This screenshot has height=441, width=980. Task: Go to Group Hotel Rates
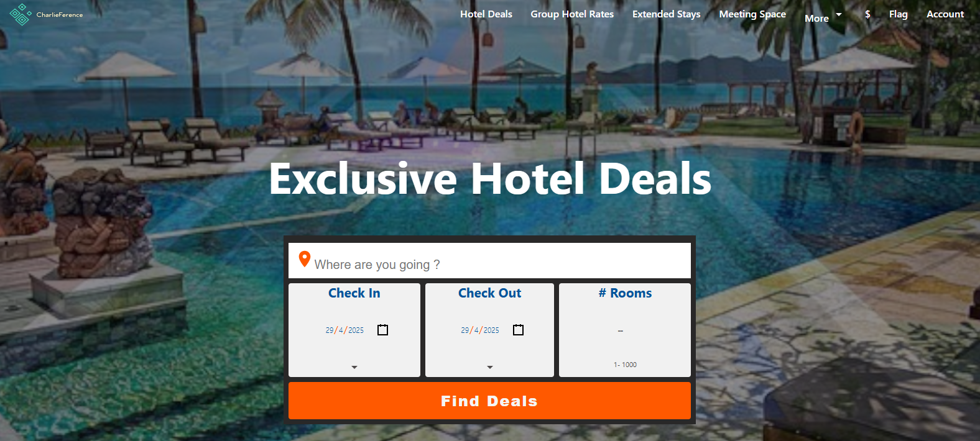pyautogui.click(x=572, y=14)
